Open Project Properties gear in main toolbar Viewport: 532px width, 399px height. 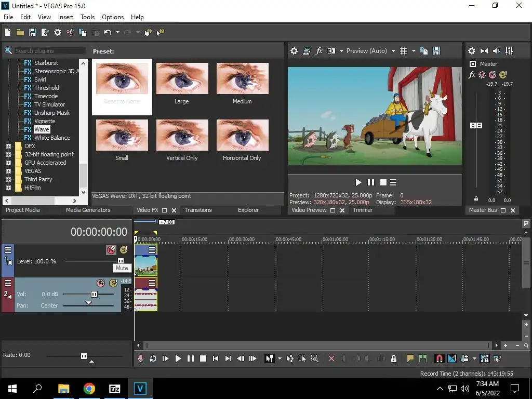[x=58, y=32]
